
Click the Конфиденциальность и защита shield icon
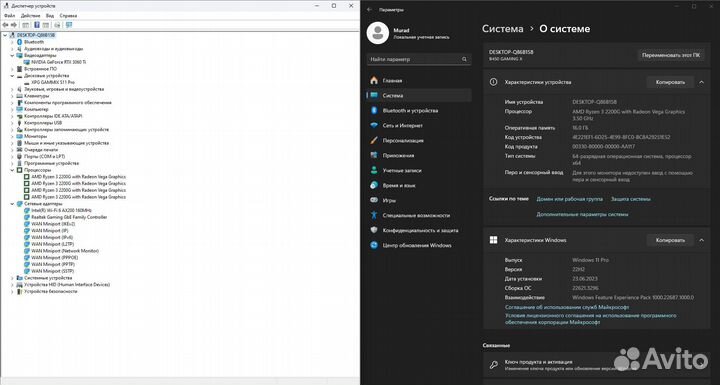coord(374,230)
